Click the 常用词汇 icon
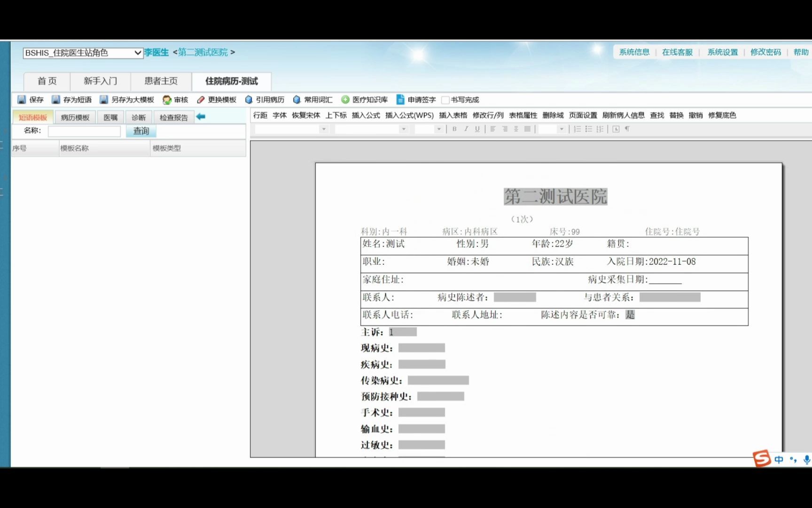This screenshot has width=812, height=508. 297,100
